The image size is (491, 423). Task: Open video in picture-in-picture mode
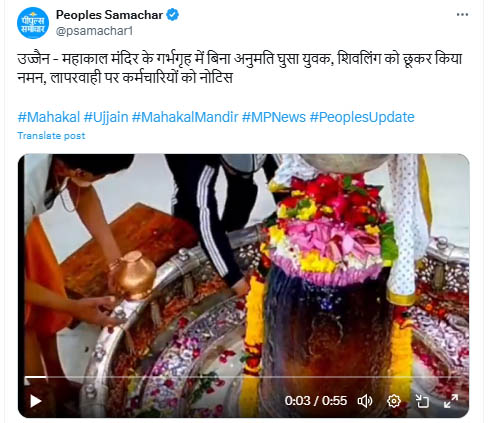click(x=422, y=401)
